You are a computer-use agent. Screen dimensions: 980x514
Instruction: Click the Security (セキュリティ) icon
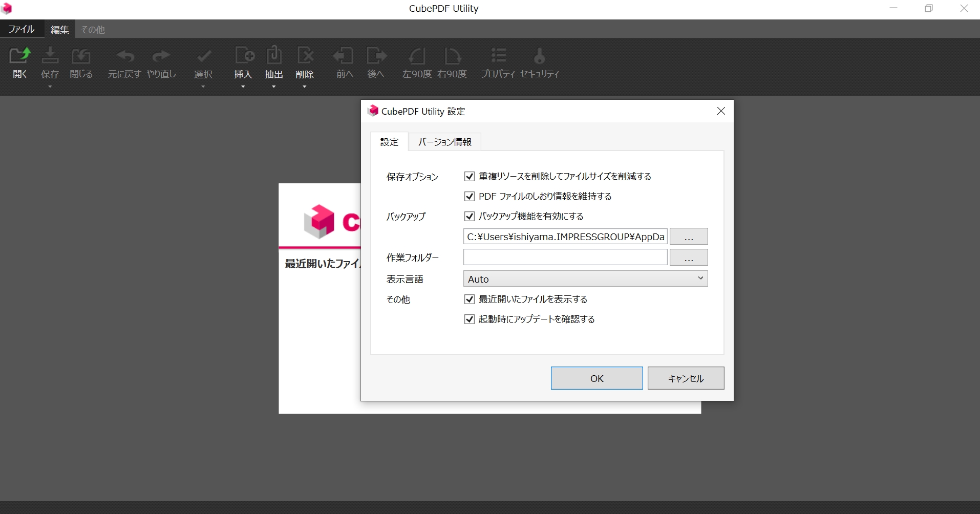click(x=539, y=55)
